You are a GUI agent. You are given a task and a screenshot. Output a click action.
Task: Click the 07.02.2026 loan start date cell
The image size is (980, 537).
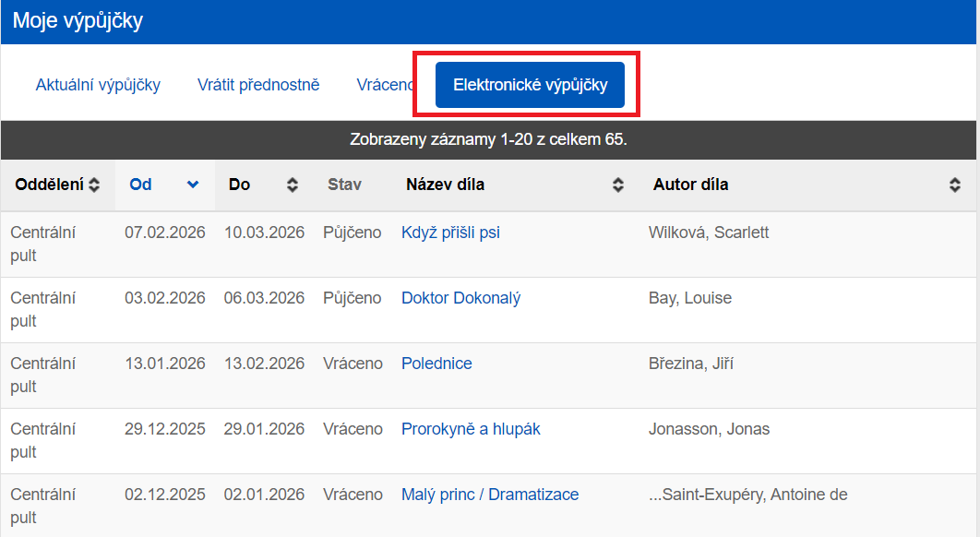(165, 233)
